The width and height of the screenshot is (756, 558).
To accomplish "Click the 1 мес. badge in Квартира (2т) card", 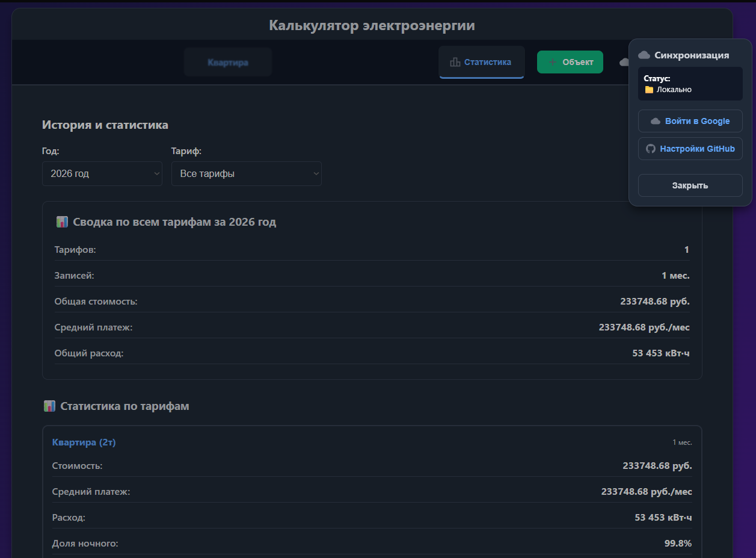I will pyautogui.click(x=682, y=442).
